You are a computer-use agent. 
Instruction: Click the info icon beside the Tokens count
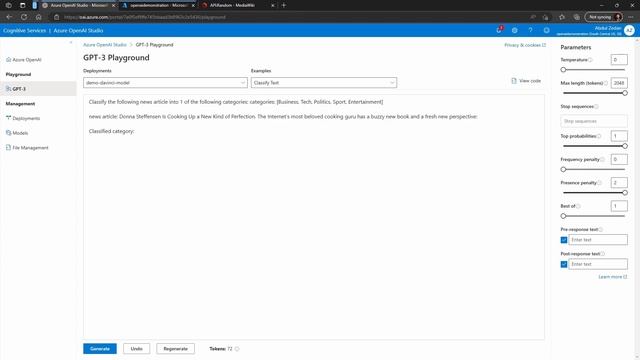(x=237, y=349)
